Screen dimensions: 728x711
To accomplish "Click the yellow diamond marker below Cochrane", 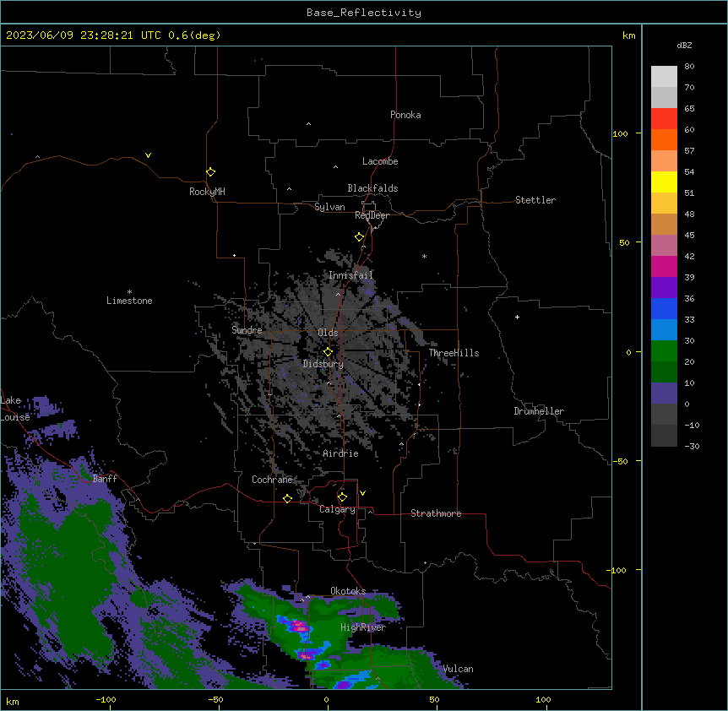I will [x=287, y=498].
